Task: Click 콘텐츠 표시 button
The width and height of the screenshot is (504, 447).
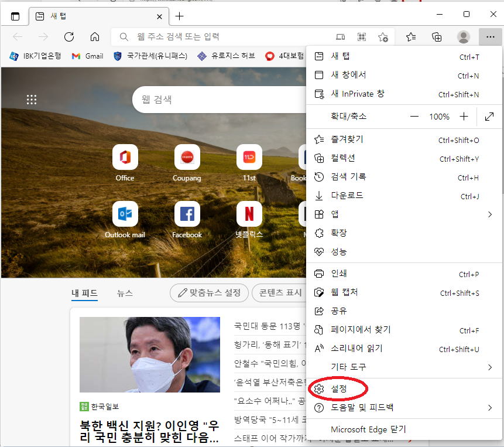Action: 280,293
